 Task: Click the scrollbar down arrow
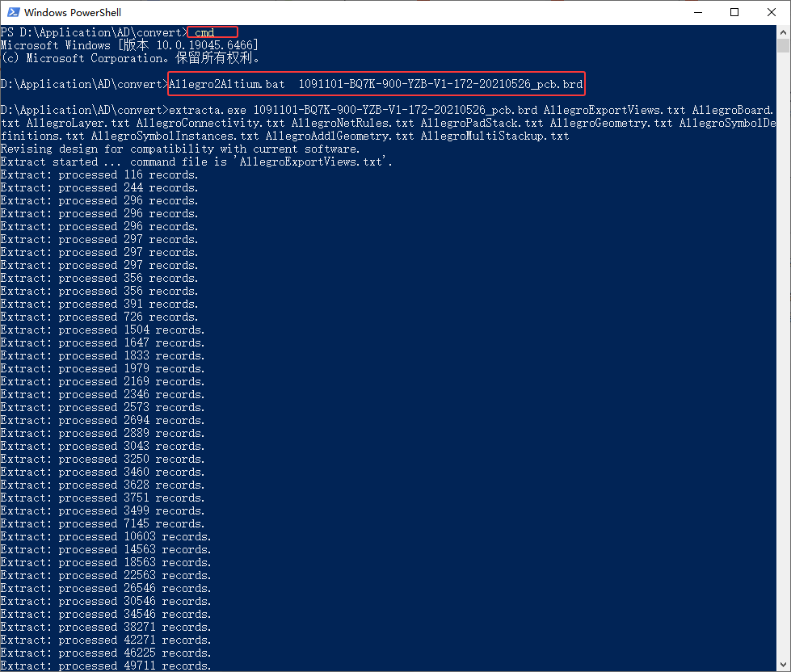783,665
